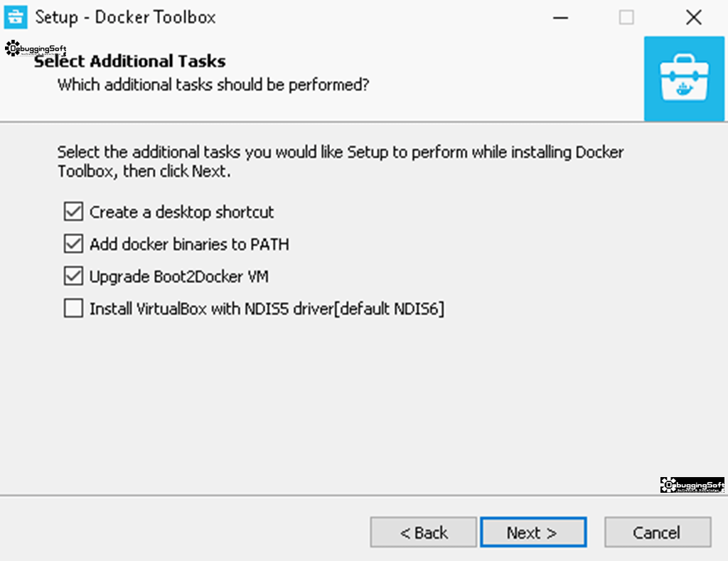Click 'Which additional tasks should be performed?' text

(213, 85)
